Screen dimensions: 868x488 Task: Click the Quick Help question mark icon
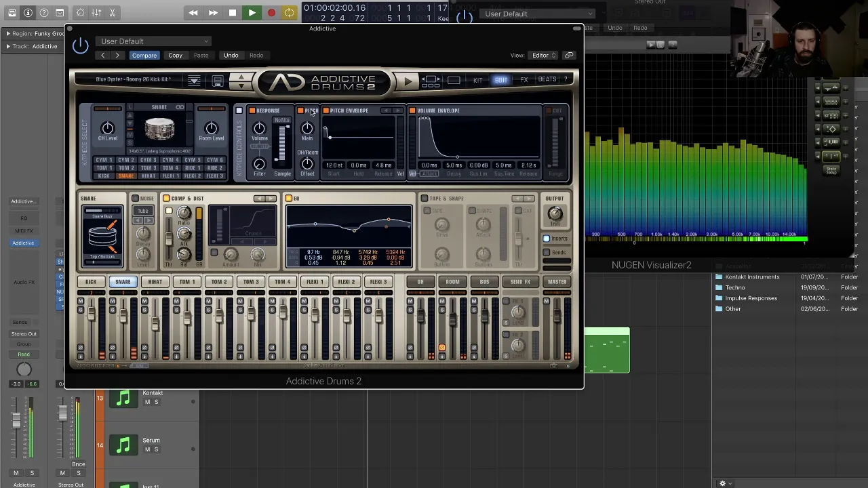(x=44, y=13)
